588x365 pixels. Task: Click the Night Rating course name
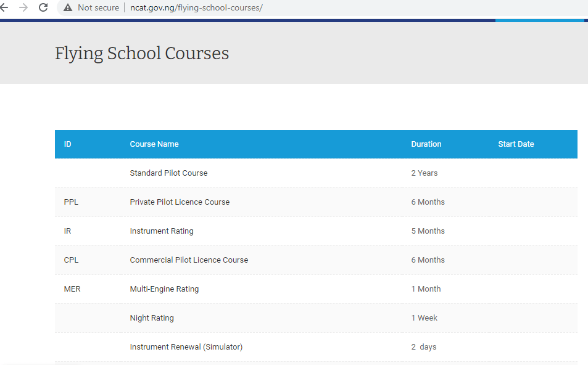coord(152,318)
